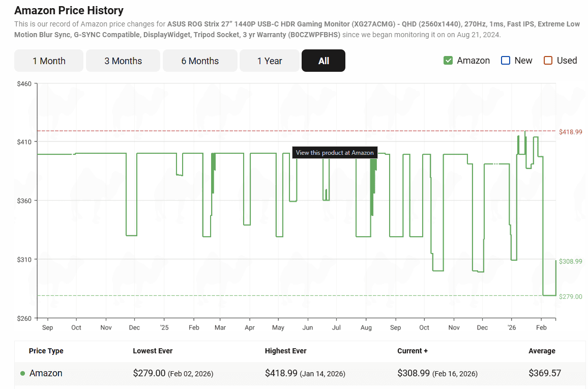Select the 1 Month time range

click(x=49, y=61)
